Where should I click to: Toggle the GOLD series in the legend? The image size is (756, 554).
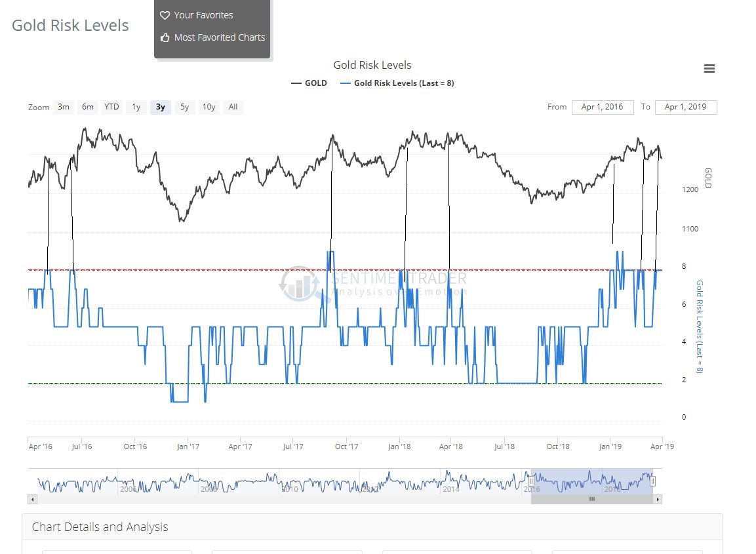tap(309, 83)
